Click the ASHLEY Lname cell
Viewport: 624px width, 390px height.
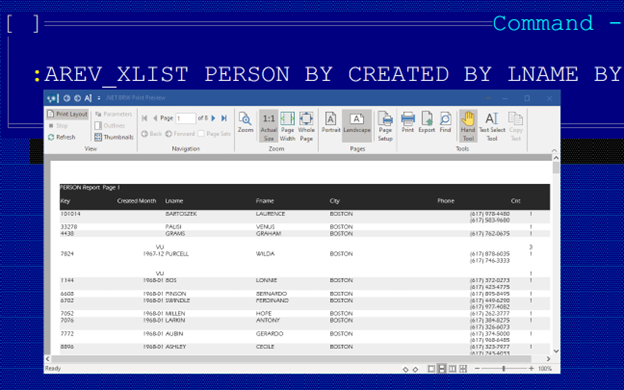[176, 347]
